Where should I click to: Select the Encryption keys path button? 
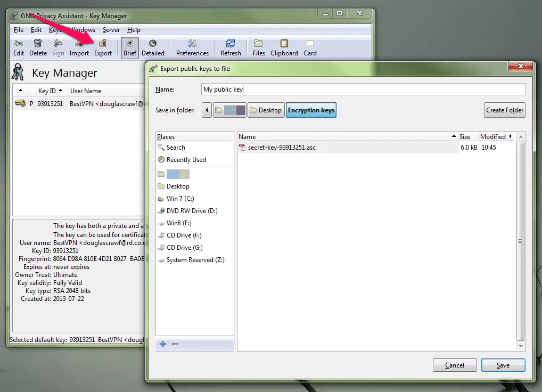pyautogui.click(x=311, y=110)
